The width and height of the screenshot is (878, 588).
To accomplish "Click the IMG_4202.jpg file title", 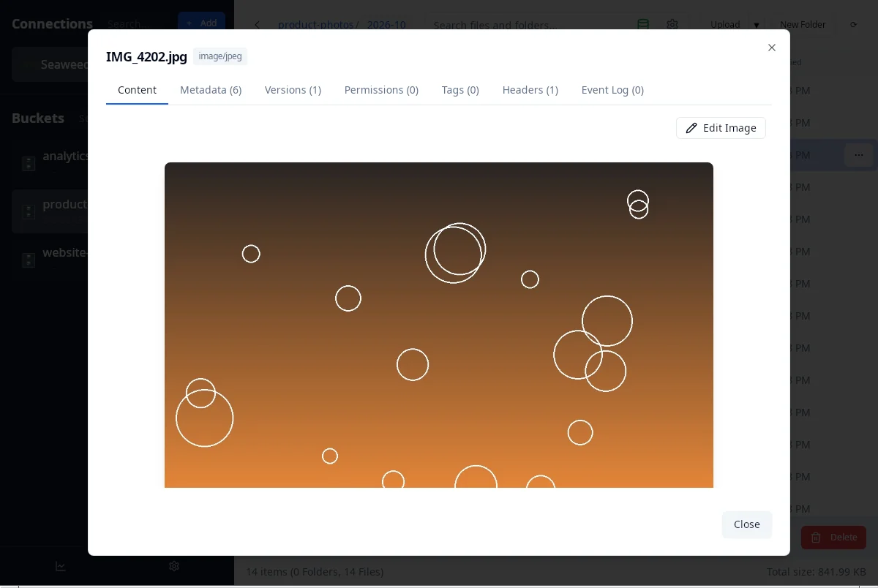I will [146, 57].
